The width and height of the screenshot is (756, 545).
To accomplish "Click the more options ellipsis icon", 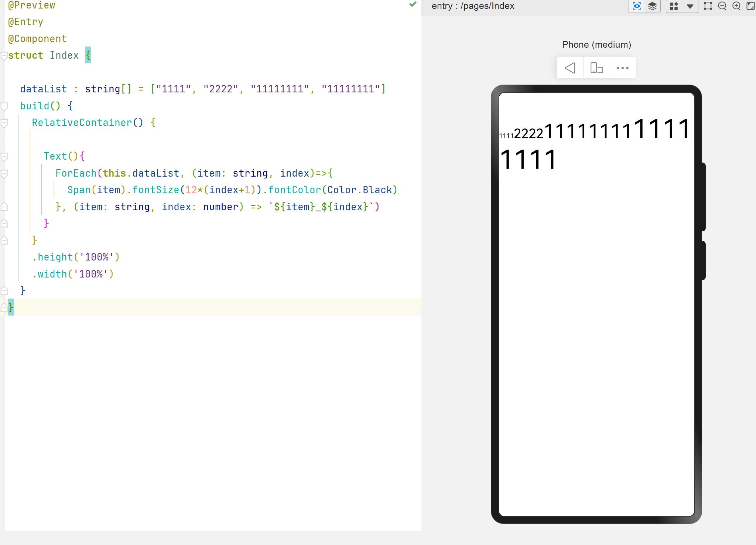I will (x=622, y=68).
